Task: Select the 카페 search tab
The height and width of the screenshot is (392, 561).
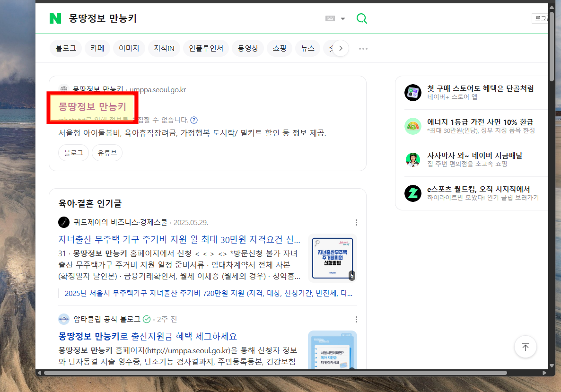Action: (x=97, y=48)
